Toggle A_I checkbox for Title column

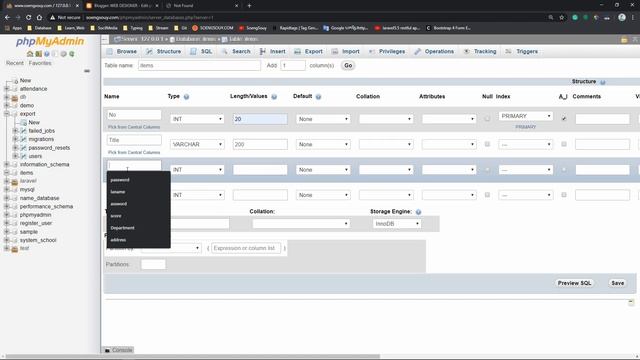pyautogui.click(x=564, y=144)
